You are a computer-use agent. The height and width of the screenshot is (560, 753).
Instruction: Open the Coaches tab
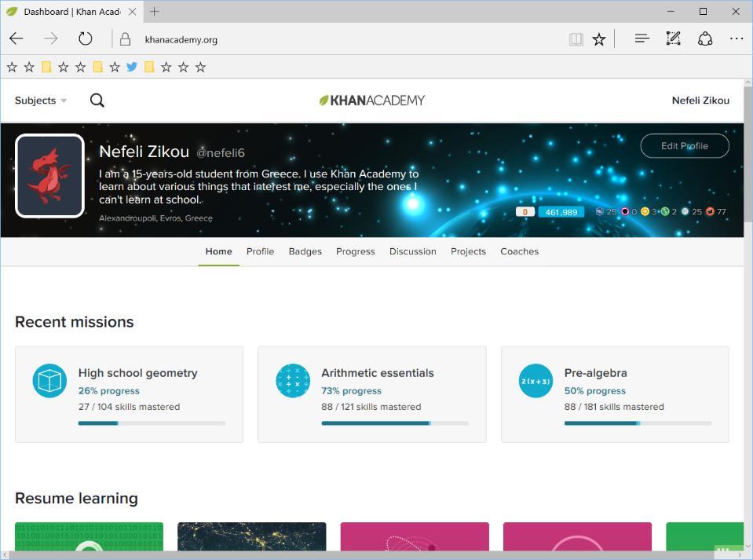point(520,251)
